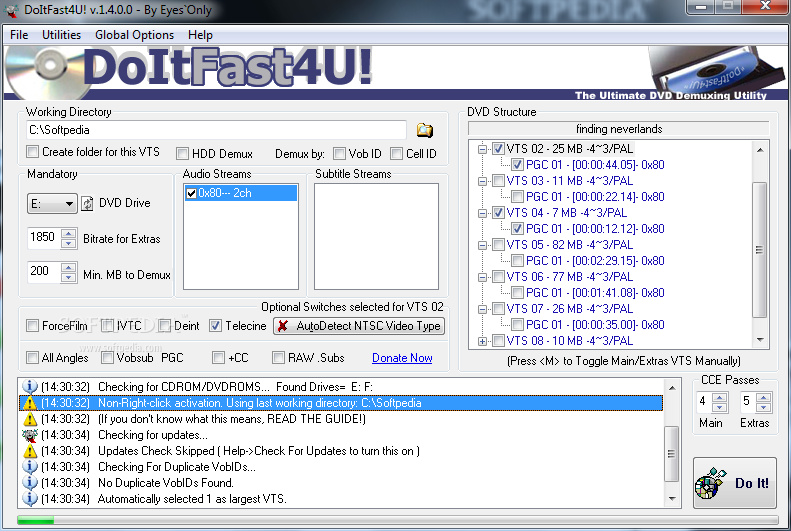Decrease Min. MB to Demux value
The height and width of the screenshot is (531, 791).
pyautogui.click(x=68, y=277)
